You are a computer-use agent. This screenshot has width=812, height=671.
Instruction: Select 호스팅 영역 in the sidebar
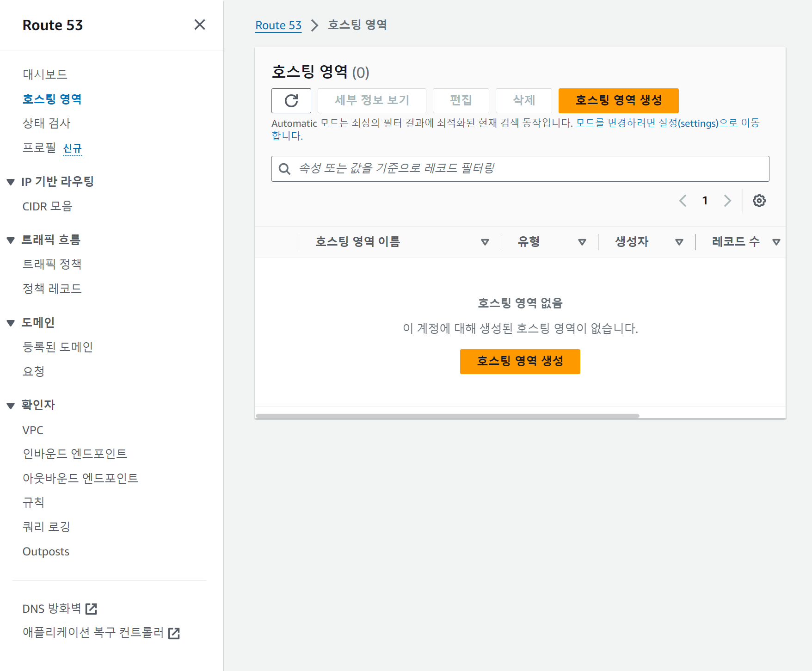[52, 99]
